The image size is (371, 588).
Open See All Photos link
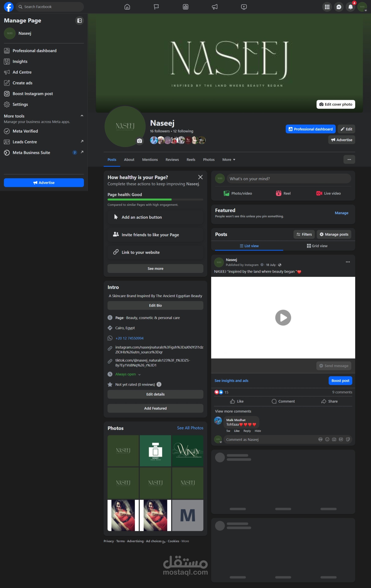(x=190, y=428)
